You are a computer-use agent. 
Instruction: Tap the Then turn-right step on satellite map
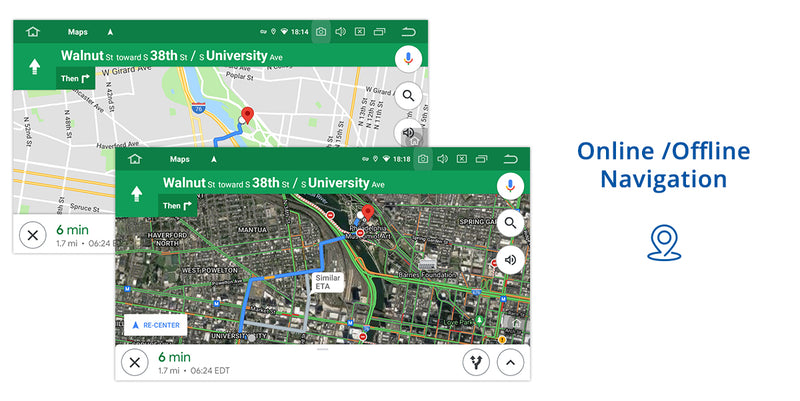point(176,206)
